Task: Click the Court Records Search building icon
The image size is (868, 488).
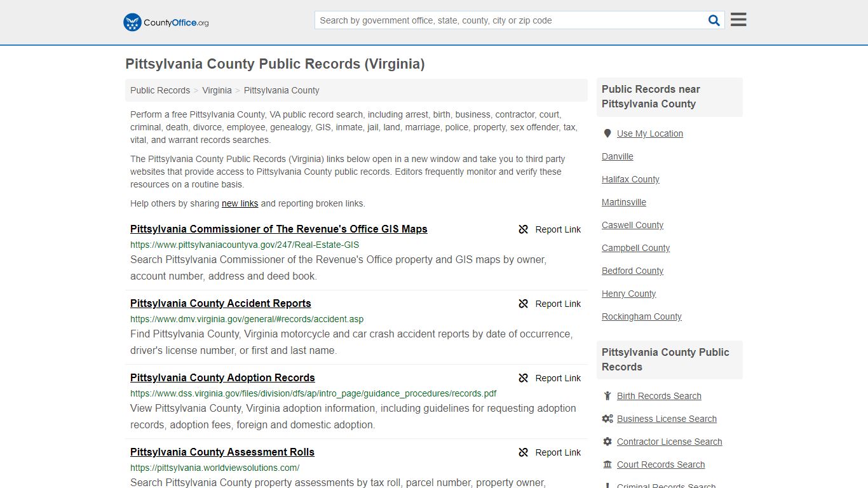Action: [607, 464]
